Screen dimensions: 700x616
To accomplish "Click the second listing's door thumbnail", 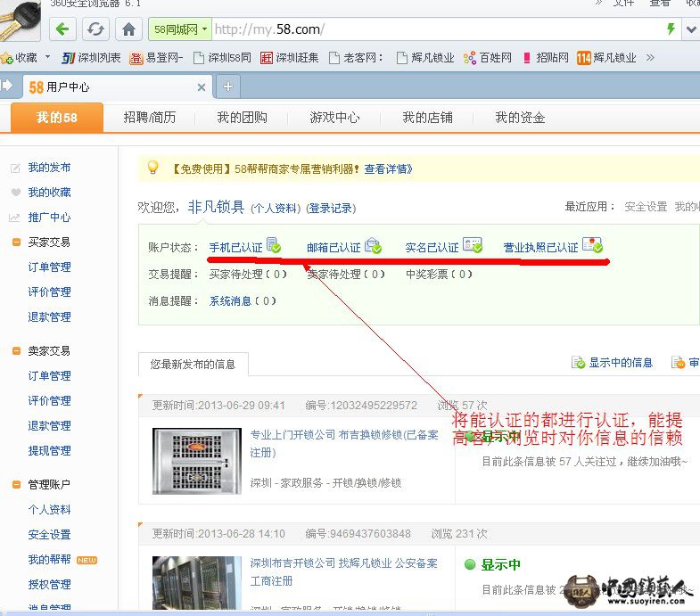I will 197,582.
